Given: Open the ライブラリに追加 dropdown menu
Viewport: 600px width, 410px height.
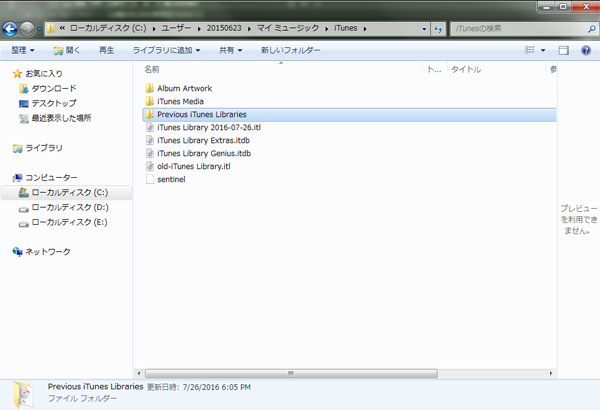Looking at the screenshot, I should (x=166, y=50).
